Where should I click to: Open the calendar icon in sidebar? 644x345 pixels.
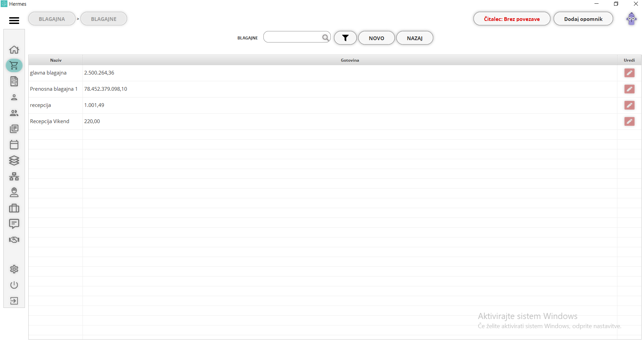click(x=14, y=145)
